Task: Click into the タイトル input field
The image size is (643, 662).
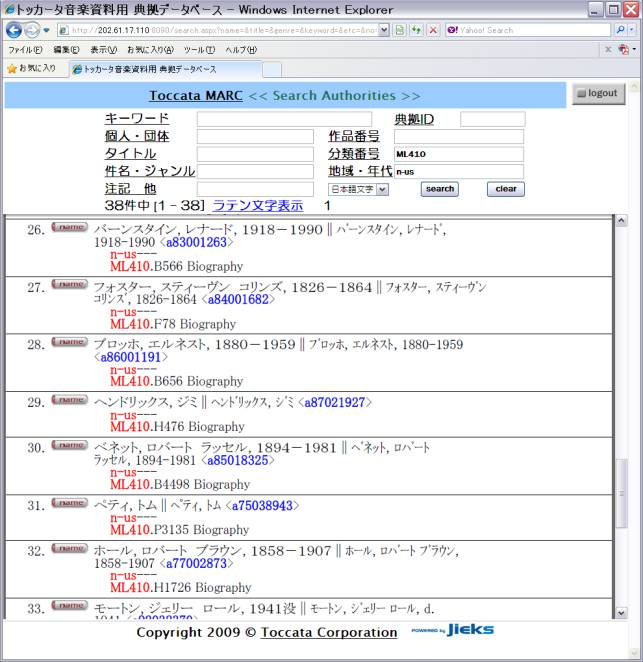Action: coord(255,154)
